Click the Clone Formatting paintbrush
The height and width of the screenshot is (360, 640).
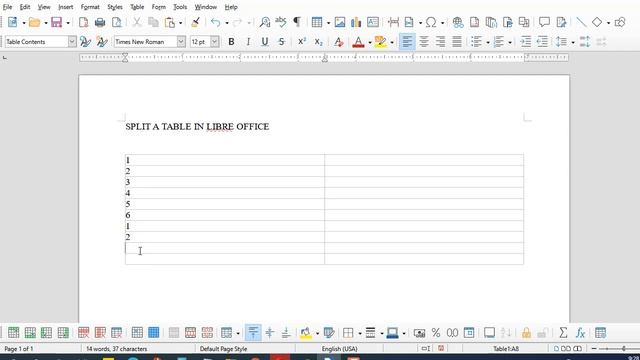(196, 22)
